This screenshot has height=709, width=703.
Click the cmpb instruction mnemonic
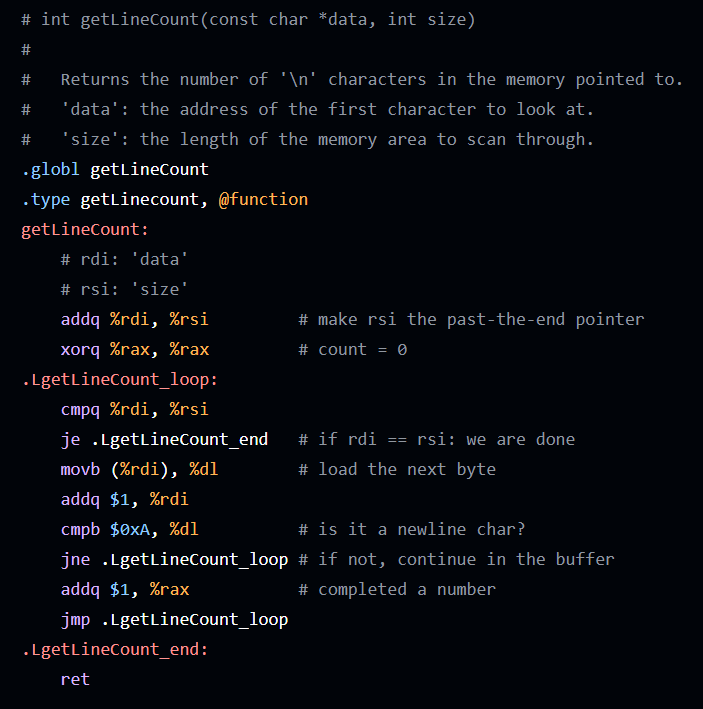80,529
